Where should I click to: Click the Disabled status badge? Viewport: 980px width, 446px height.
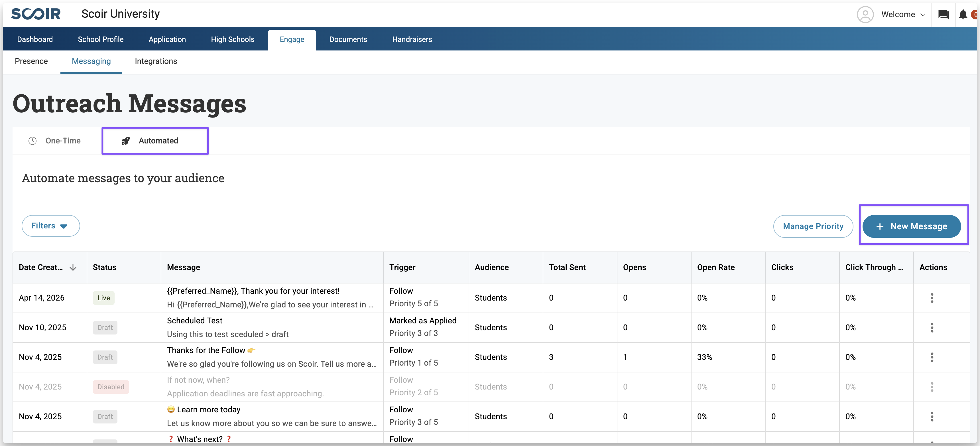coord(111,387)
